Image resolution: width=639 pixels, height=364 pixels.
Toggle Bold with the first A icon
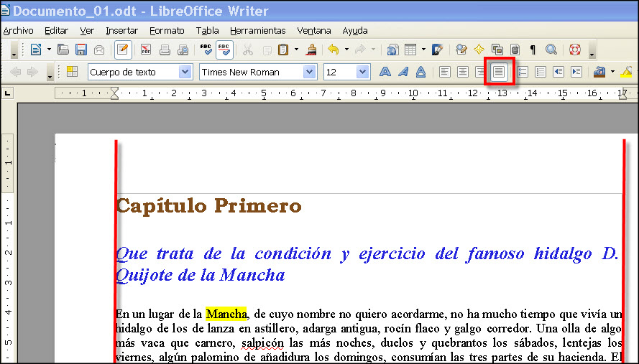[385, 72]
